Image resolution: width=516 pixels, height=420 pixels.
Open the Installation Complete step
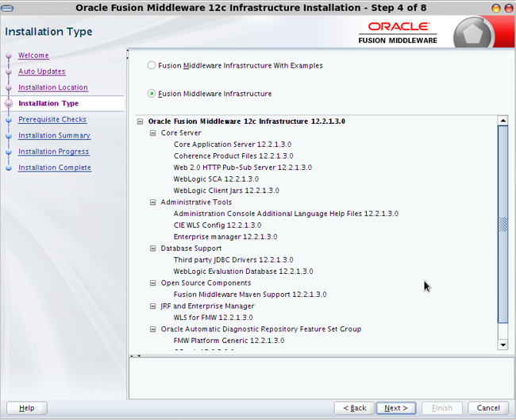click(55, 168)
